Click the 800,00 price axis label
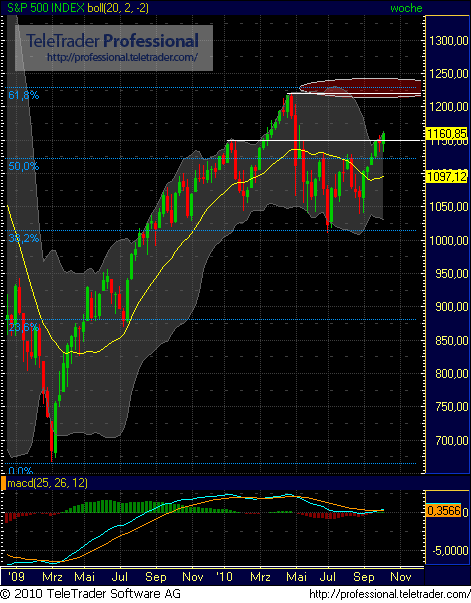The height and width of the screenshot is (603, 471). pyautogui.click(x=452, y=373)
